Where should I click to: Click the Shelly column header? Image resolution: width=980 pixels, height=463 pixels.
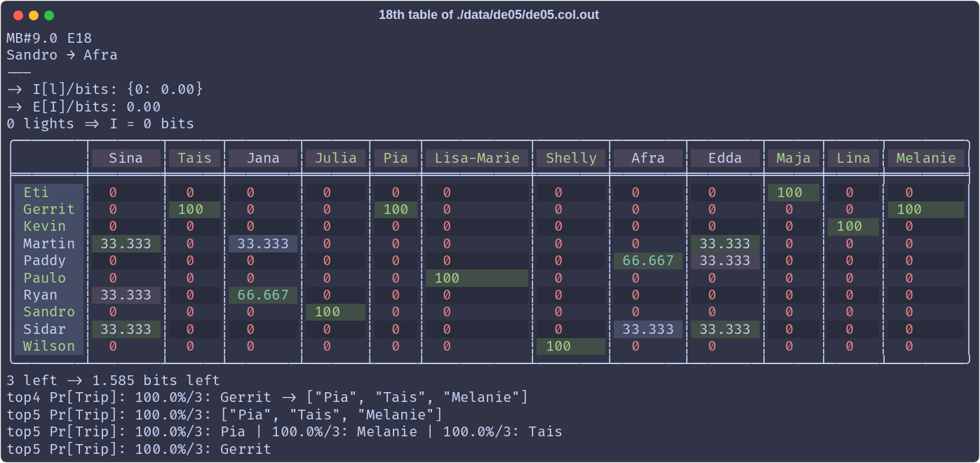point(571,158)
